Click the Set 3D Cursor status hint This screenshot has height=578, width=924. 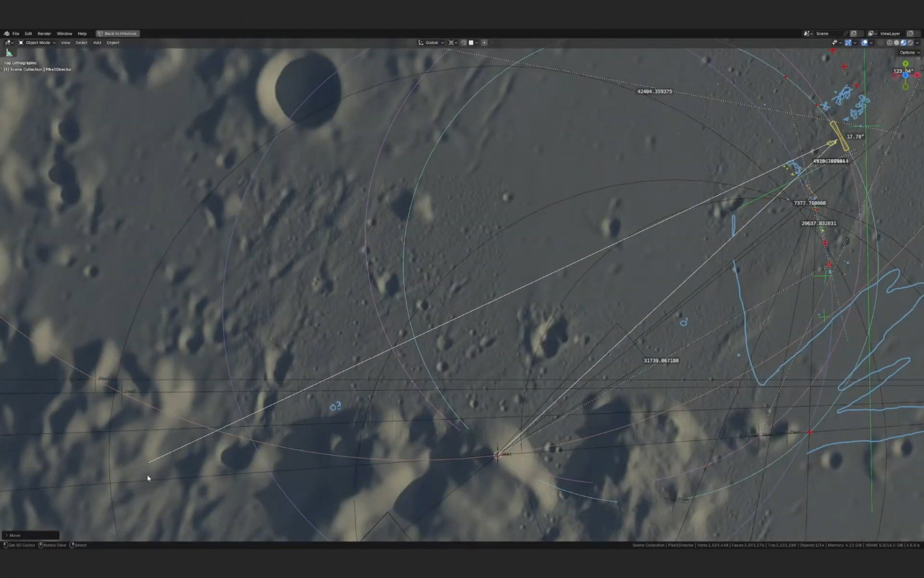click(x=20, y=545)
